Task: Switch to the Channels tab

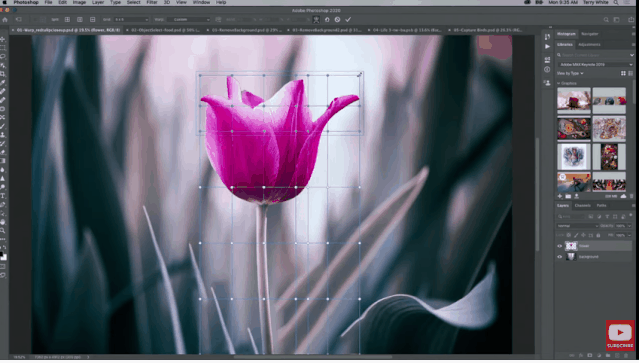Action: pyautogui.click(x=582, y=206)
